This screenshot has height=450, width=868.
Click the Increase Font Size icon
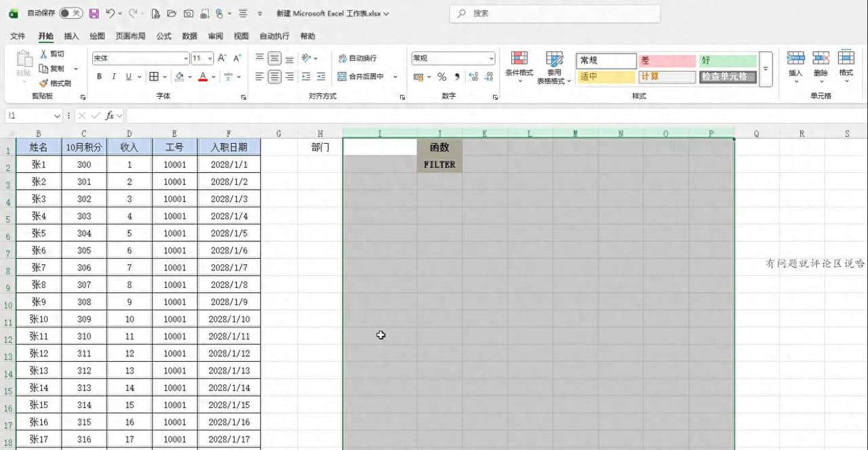[224, 58]
